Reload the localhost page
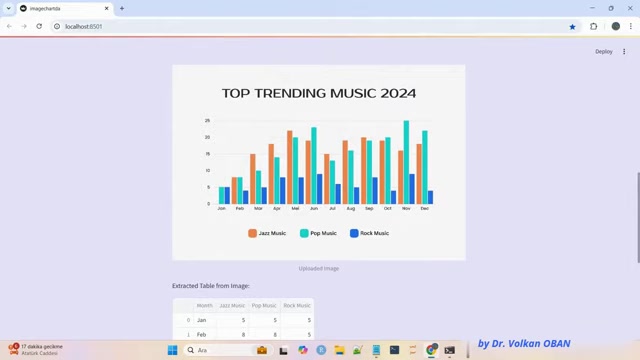The height and width of the screenshot is (360, 640). [x=39, y=26]
